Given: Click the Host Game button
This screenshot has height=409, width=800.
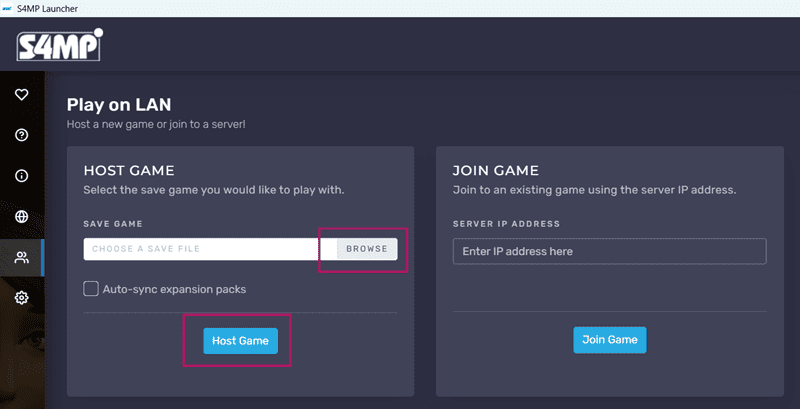Looking at the screenshot, I should [240, 341].
